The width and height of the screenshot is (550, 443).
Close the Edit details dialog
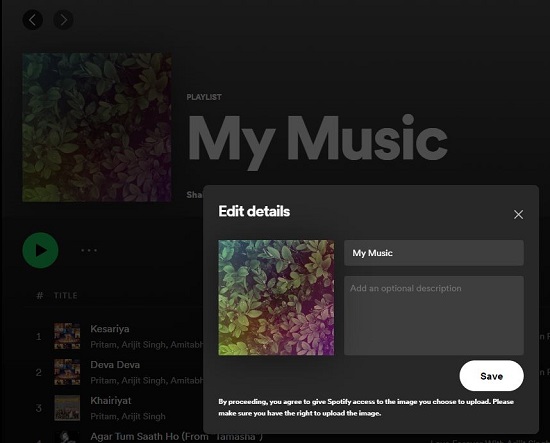click(x=518, y=214)
